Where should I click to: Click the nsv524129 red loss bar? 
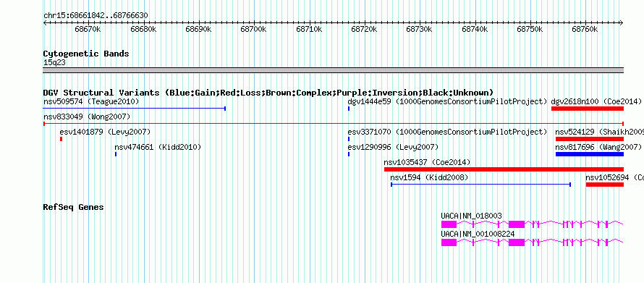click(590, 139)
